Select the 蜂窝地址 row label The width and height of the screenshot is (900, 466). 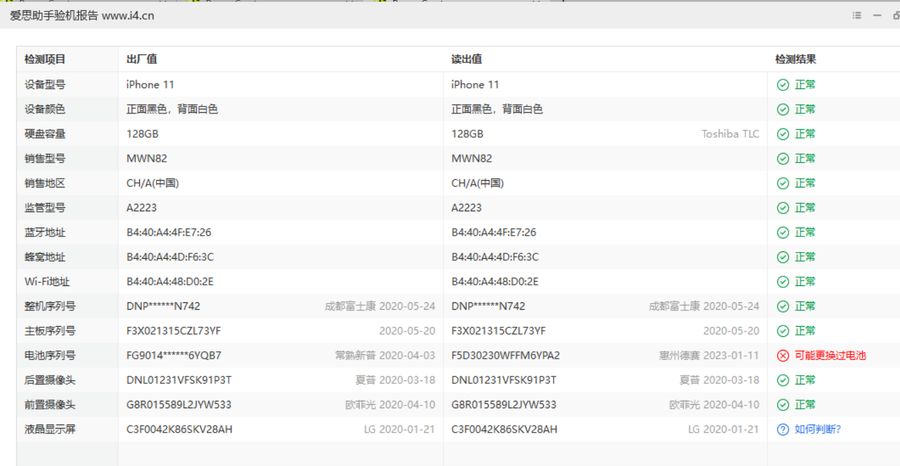pyautogui.click(x=45, y=257)
